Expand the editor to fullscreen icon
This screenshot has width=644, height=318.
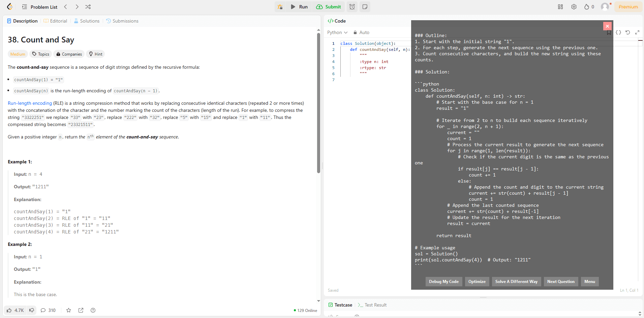637,32
